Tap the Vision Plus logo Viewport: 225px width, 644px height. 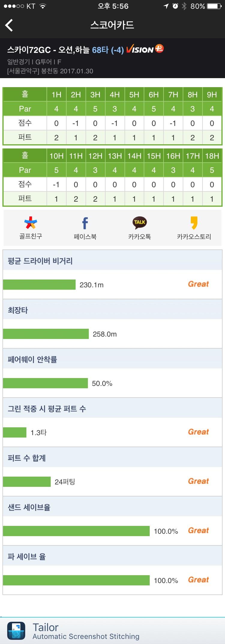(145, 49)
